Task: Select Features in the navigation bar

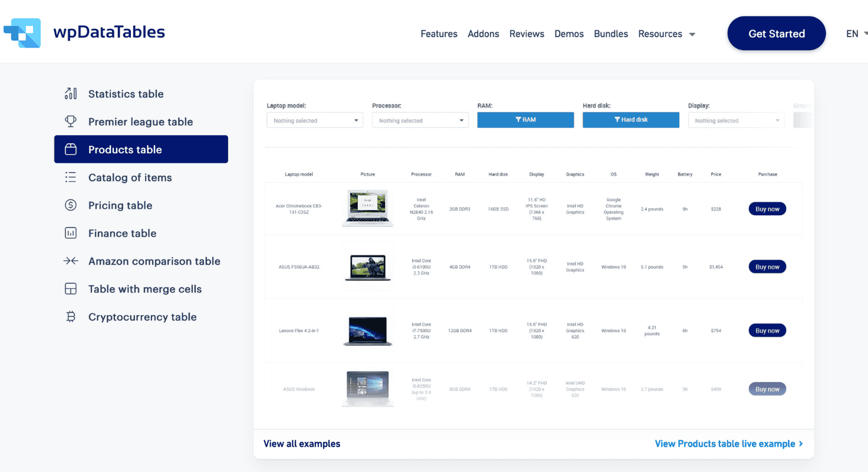Action: click(x=439, y=34)
